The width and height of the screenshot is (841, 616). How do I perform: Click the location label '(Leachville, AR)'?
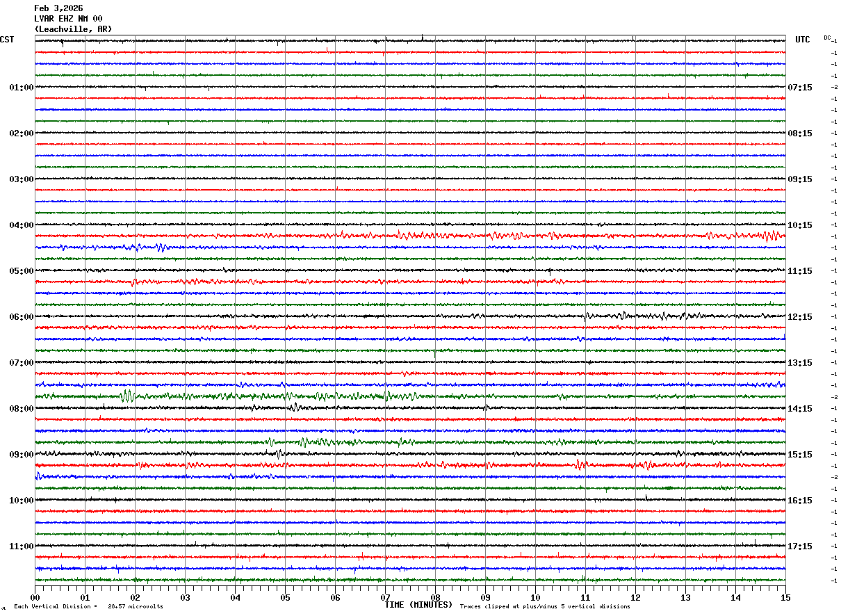[73, 29]
